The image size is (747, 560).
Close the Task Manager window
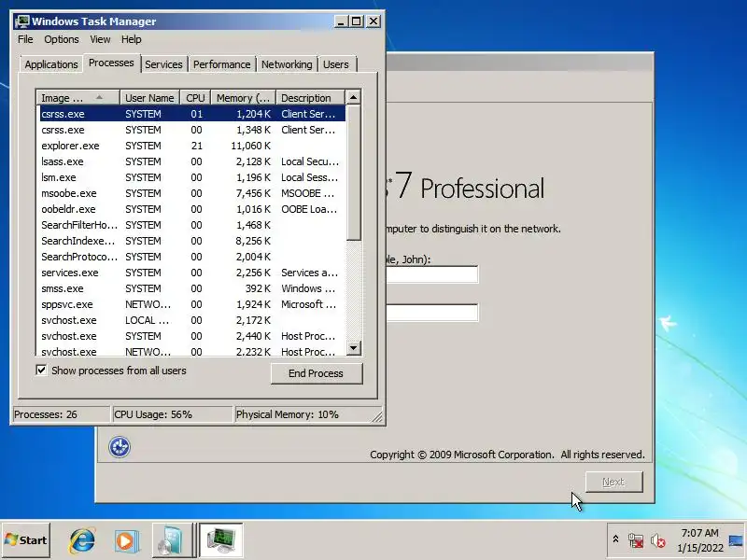click(373, 21)
